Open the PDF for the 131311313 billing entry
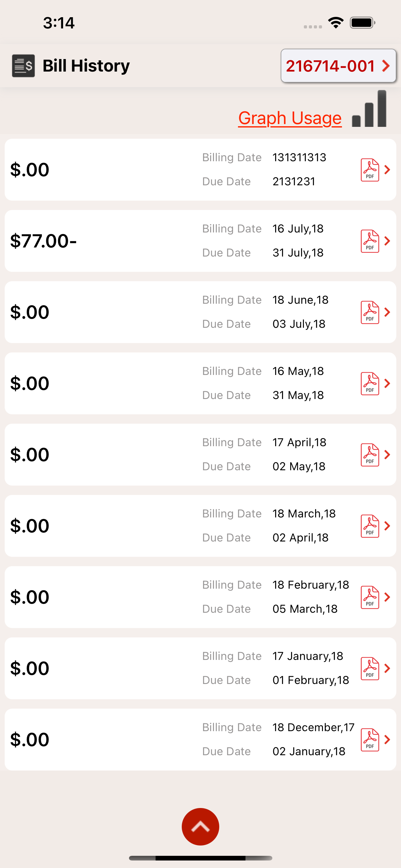 370,170
